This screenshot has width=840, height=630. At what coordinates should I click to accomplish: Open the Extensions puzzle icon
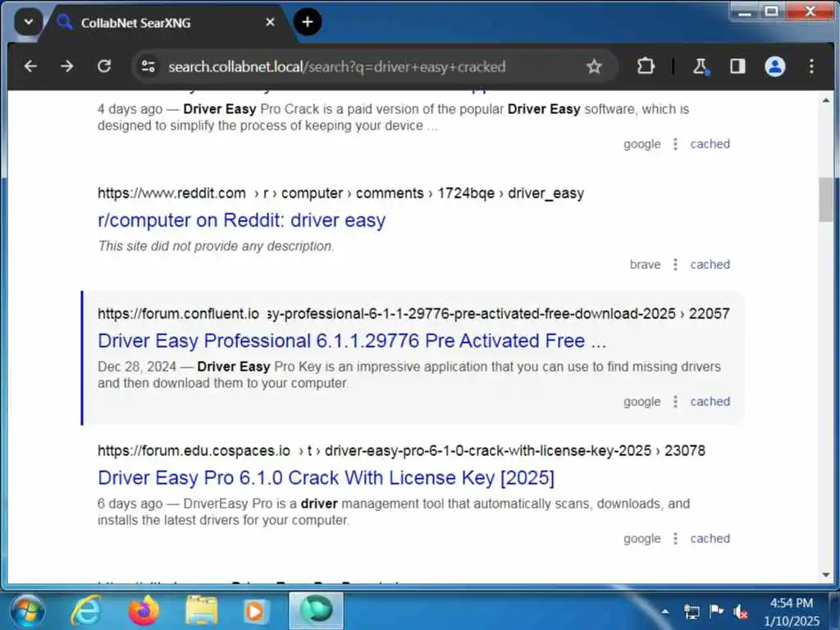(646, 66)
